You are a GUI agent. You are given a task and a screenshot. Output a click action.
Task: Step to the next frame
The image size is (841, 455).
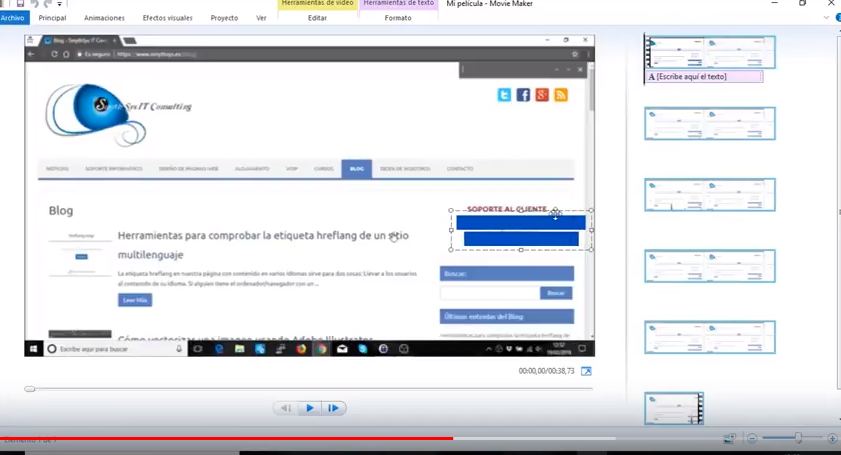pos(334,408)
